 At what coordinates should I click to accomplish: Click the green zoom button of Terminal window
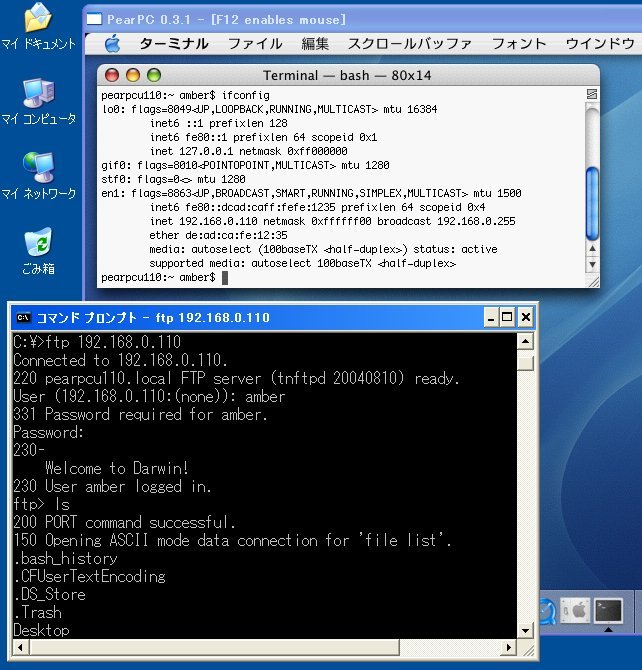pyautogui.click(x=154, y=75)
